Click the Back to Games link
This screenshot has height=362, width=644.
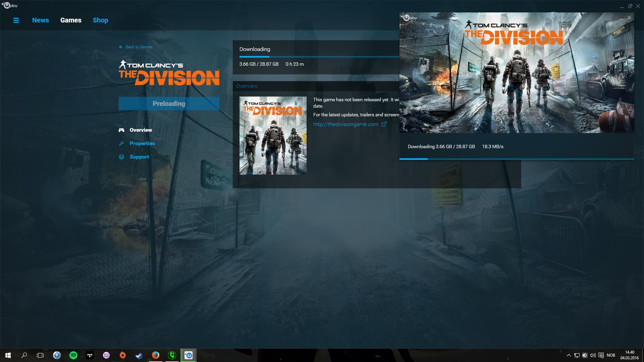tap(136, 47)
